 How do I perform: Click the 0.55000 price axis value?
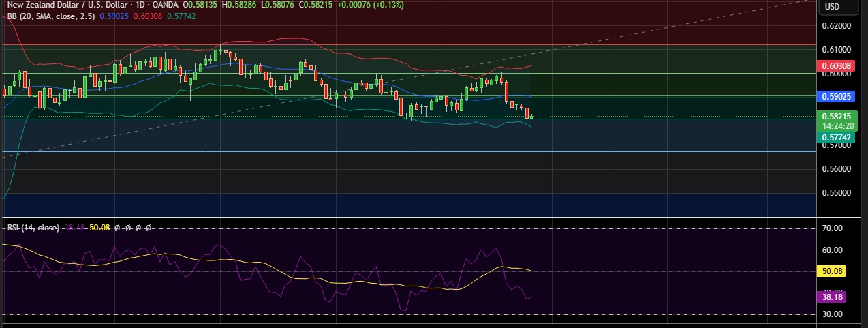837,192
